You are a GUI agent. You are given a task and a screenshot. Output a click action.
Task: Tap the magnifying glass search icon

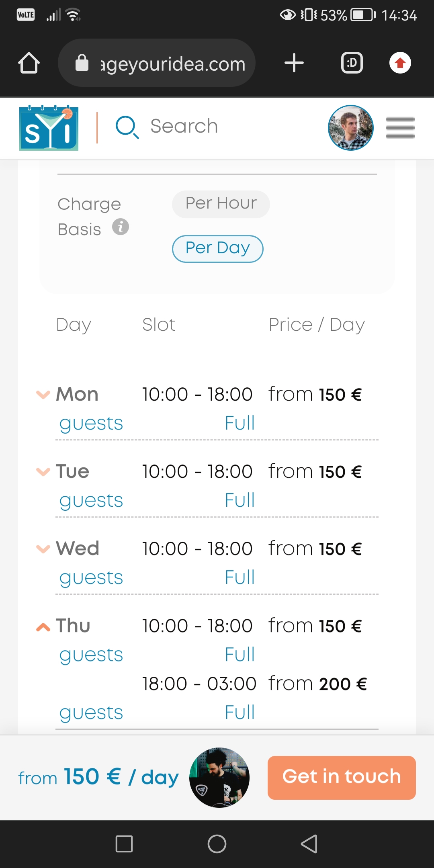click(x=127, y=127)
